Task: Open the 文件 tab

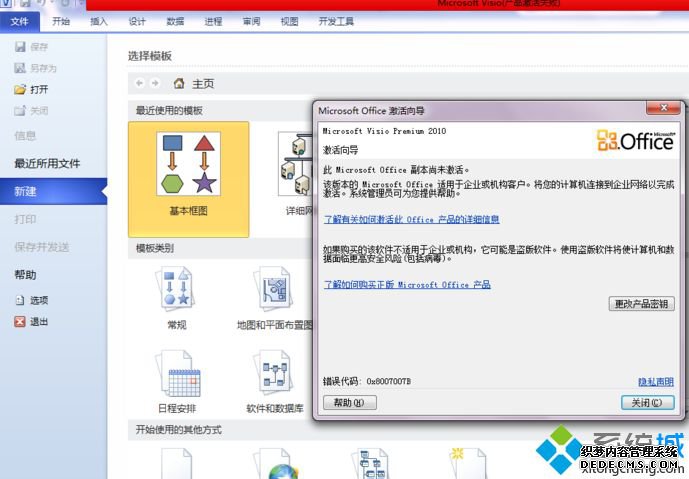Action: [19, 21]
